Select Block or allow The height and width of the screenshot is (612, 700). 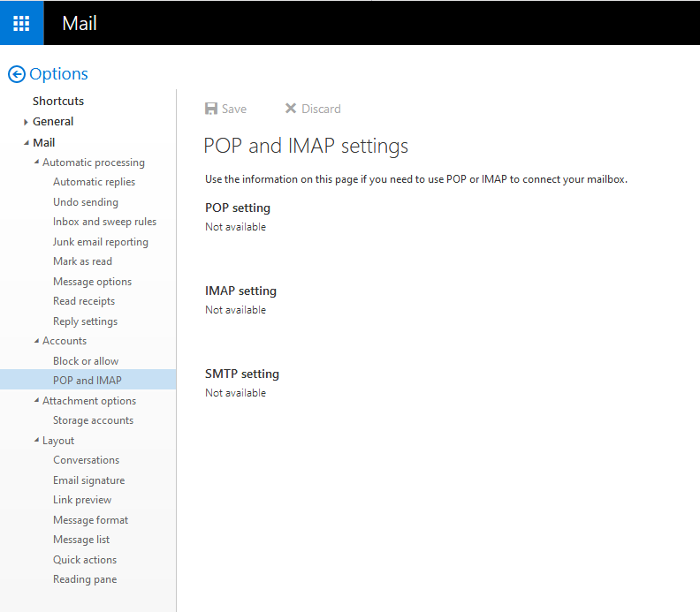coord(86,361)
